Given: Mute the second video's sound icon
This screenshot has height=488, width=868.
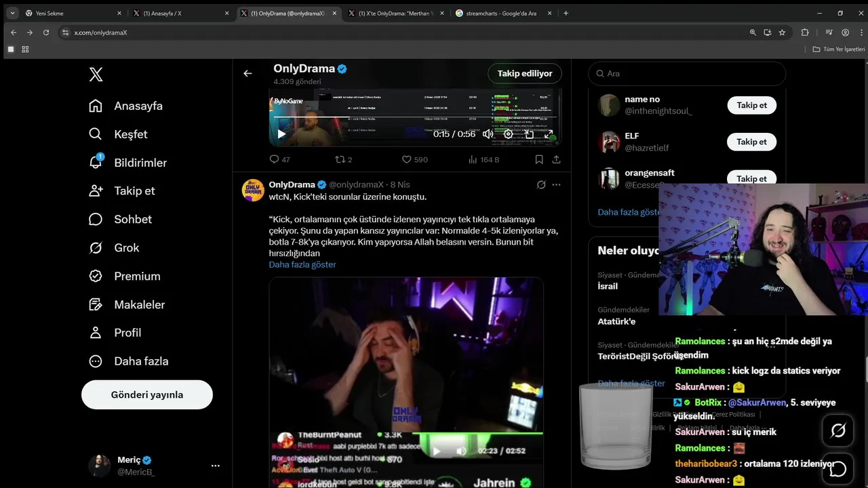Looking at the screenshot, I should pos(461,451).
